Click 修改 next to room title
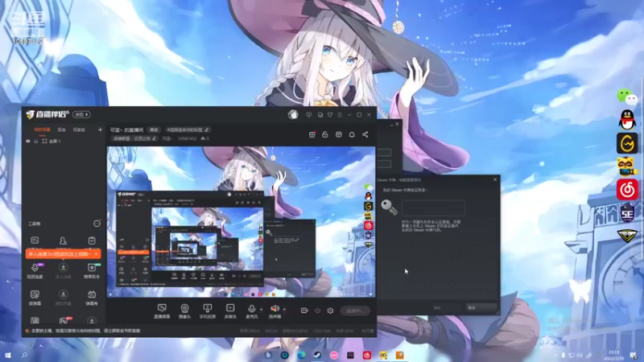This screenshot has height=362, width=644. click(154, 130)
